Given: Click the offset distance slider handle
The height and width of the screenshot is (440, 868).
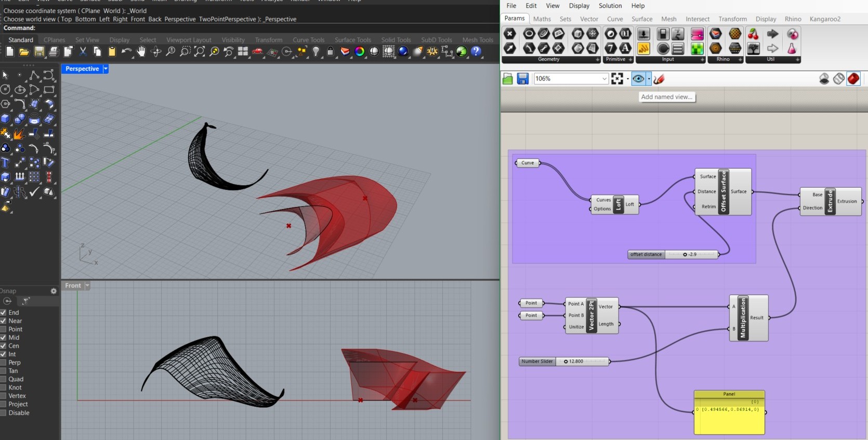Looking at the screenshot, I should [685, 254].
